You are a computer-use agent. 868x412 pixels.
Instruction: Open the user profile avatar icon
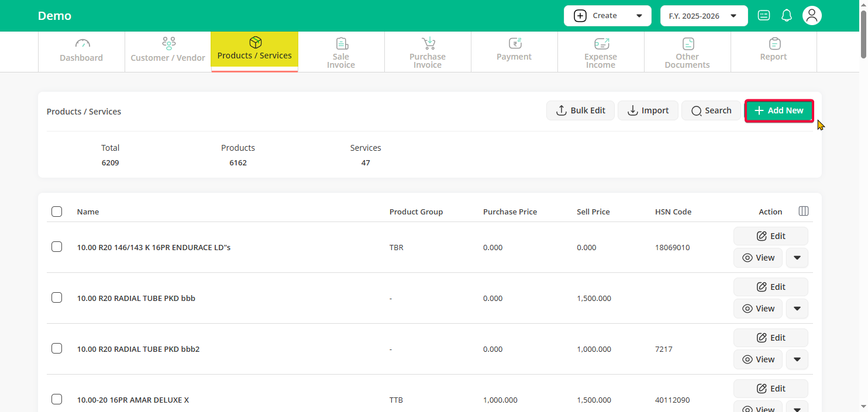811,16
